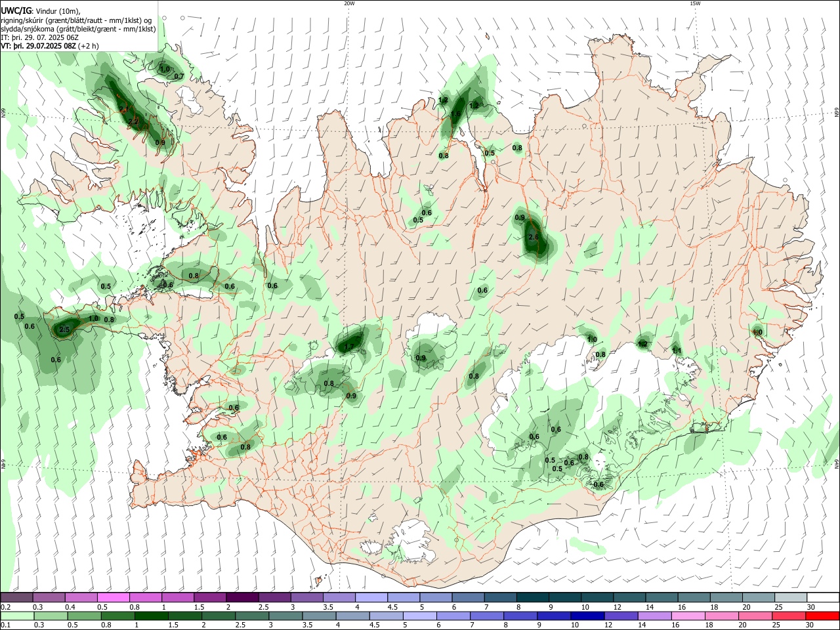Select the dark navy blue swatch in the lower legend
840x630 pixels.
pyautogui.click(x=589, y=616)
